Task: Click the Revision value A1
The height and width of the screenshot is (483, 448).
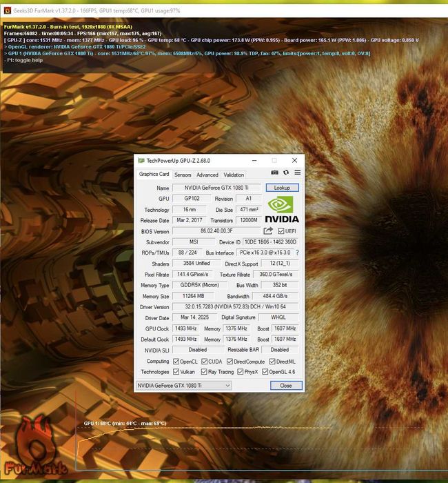Action: click(x=249, y=199)
